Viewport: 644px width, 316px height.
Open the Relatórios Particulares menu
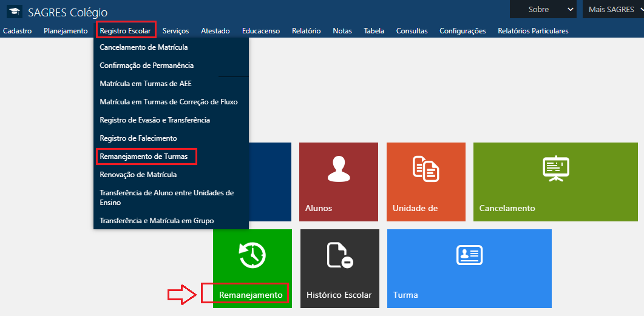533,31
